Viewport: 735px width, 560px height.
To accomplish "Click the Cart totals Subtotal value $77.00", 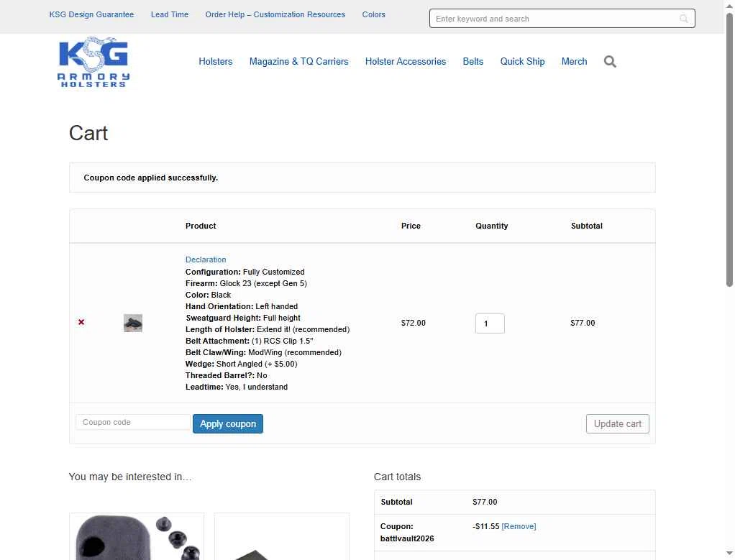I will [485, 502].
